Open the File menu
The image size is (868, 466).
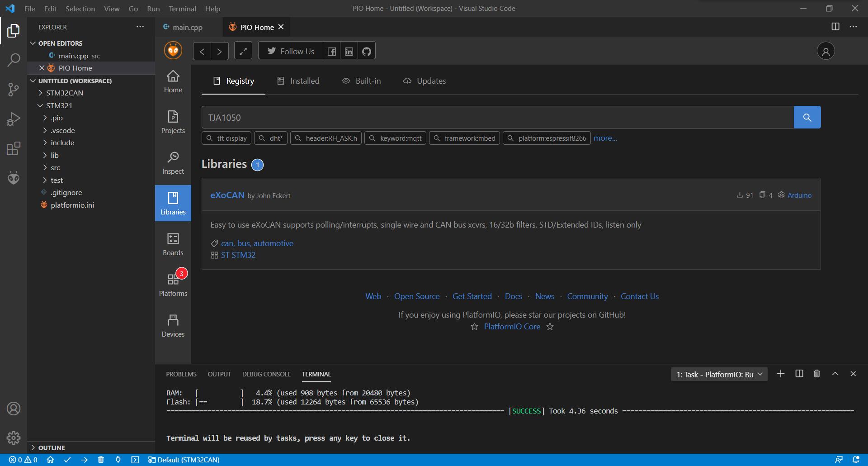[29, 9]
